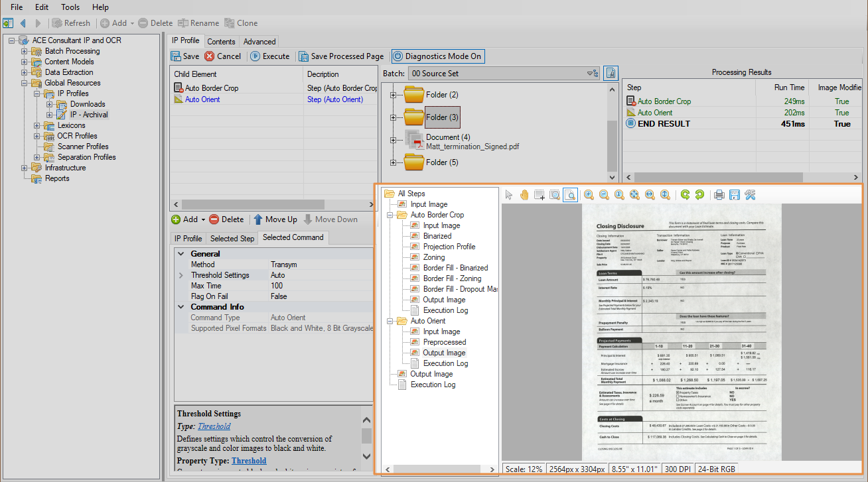This screenshot has height=482, width=868.
Task: Click the floppy disk save image icon
Action: coord(735,195)
